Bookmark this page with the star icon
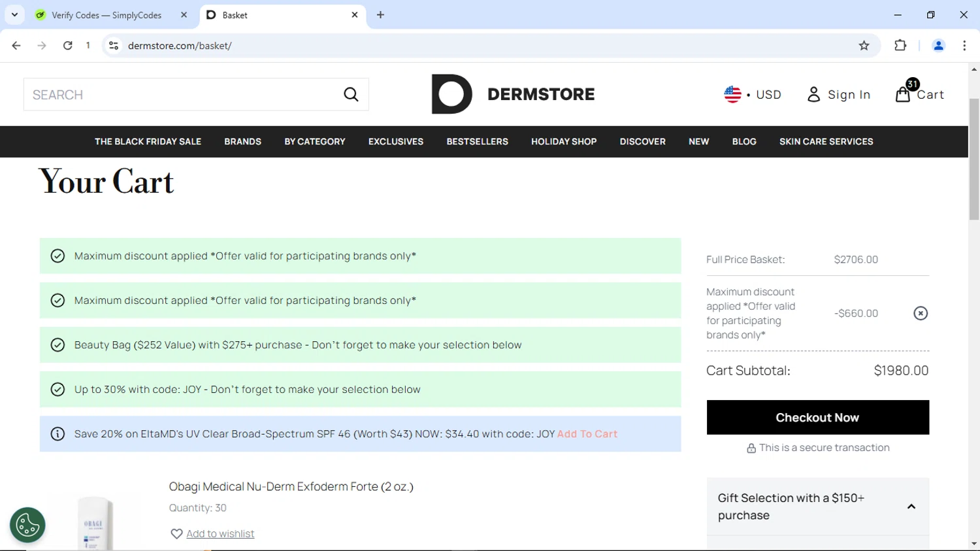The height and width of the screenshot is (551, 980). point(864,46)
